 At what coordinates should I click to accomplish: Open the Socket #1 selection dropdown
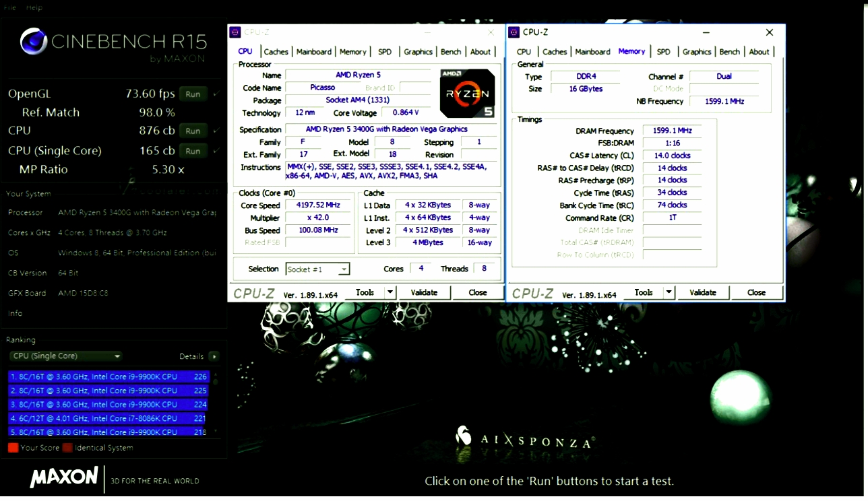tap(317, 269)
